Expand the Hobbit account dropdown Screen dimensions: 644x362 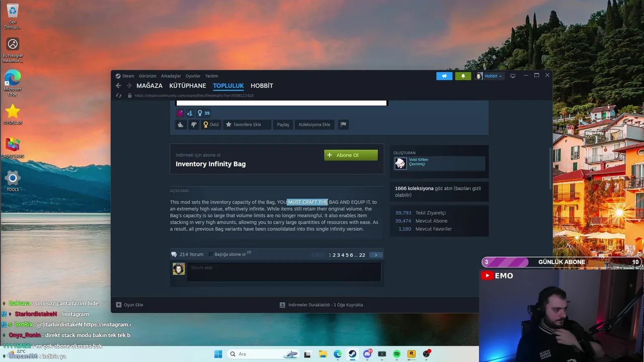click(x=489, y=76)
